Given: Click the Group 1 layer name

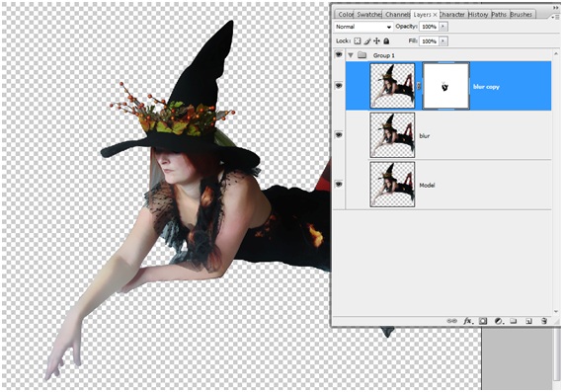Looking at the screenshot, I should point(384,55).
